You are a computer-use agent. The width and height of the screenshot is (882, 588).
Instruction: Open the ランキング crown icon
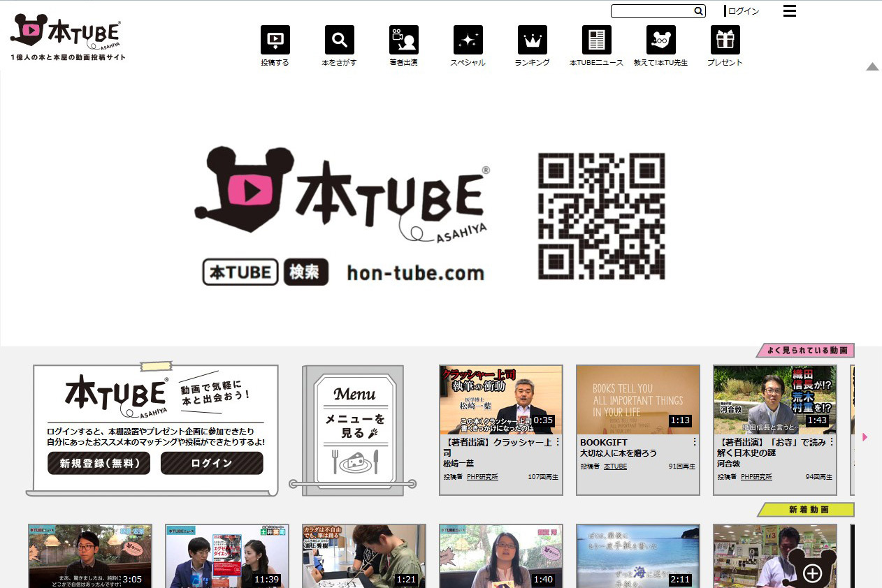click(x=533, y=40)
